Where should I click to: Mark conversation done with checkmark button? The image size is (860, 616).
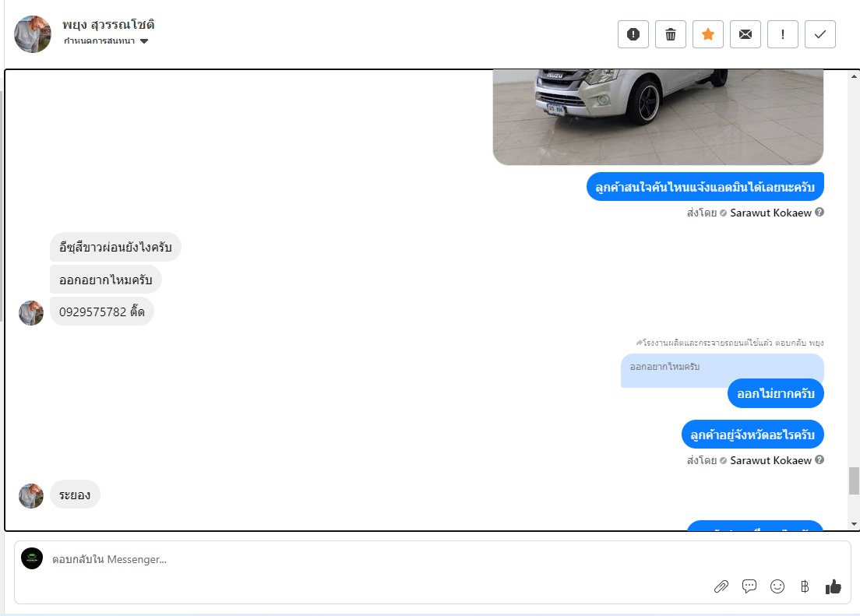point(820,34)
